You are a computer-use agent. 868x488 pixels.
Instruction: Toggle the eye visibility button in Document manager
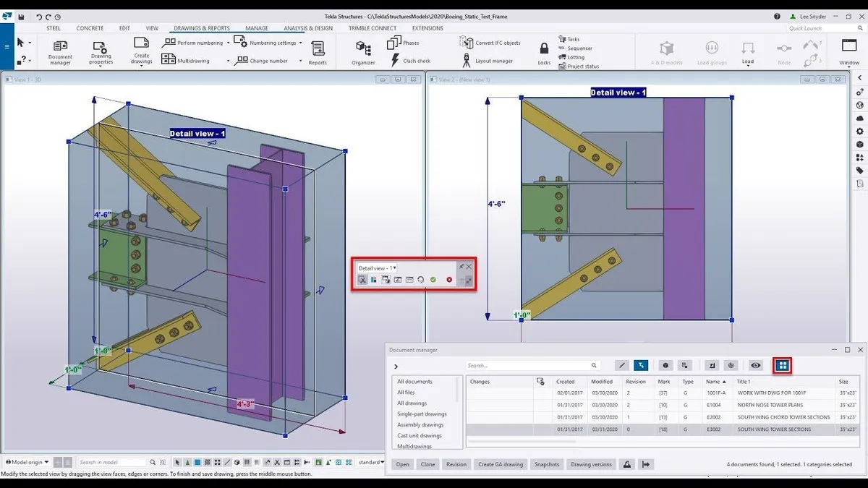(755, 366)
